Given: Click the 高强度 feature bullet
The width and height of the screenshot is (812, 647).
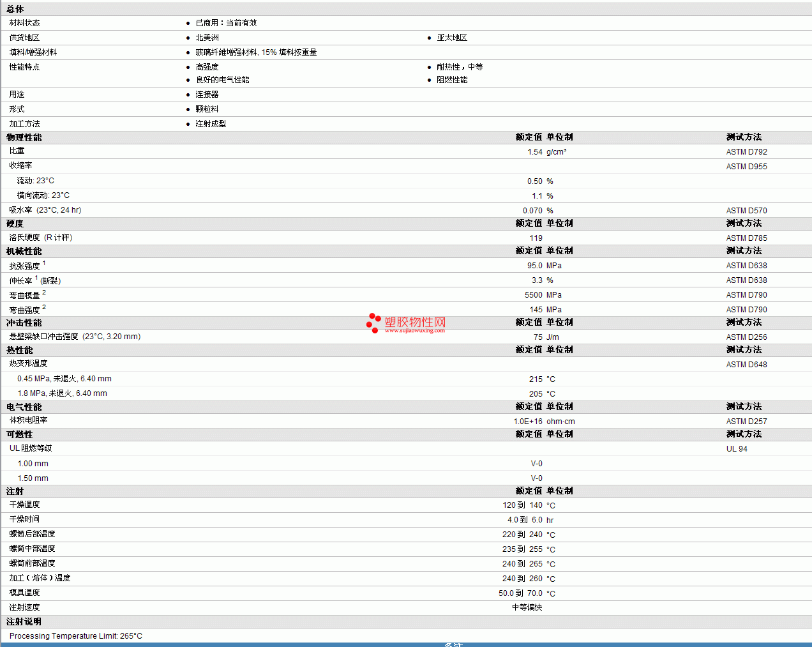Looking at the screenshot, I should (x=207, y=67).
